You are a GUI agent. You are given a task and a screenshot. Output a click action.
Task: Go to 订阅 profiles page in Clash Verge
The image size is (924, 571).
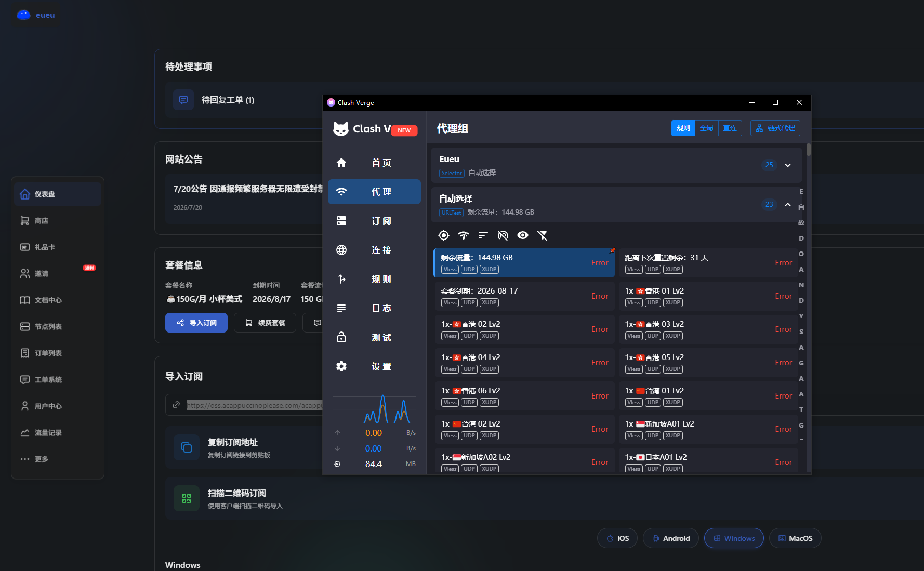tap(374, 221)
